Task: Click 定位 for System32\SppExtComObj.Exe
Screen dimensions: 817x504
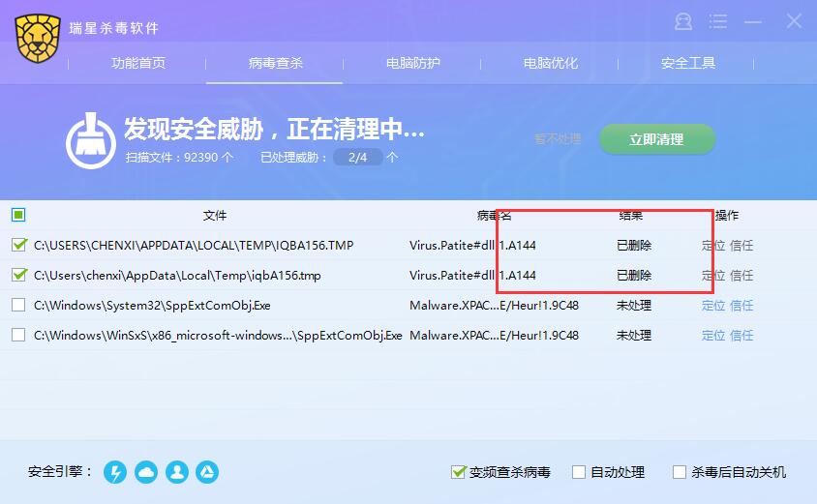Action: click(713, 305)
